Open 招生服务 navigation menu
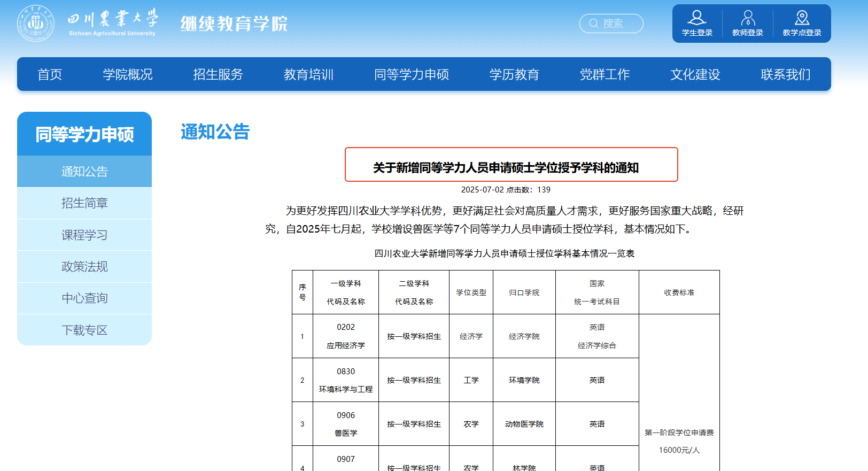The image size is (868, 471). [x=218, y=74]
